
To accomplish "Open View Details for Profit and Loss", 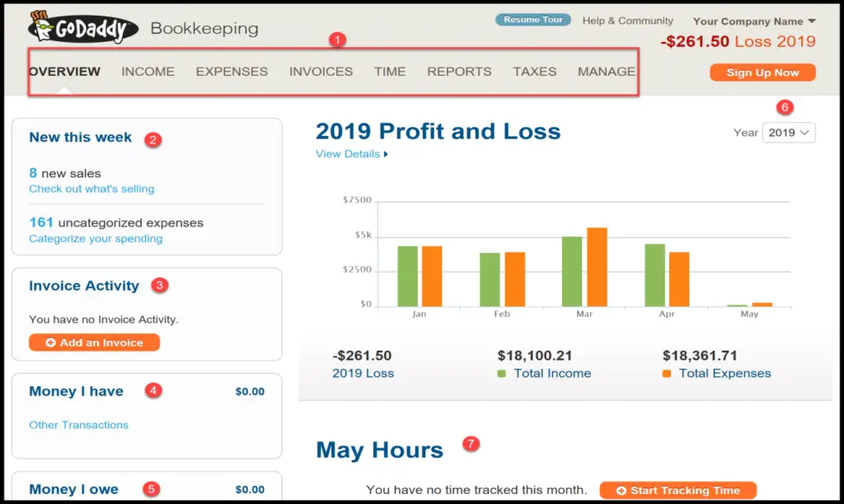I will (x=351, y=154).
